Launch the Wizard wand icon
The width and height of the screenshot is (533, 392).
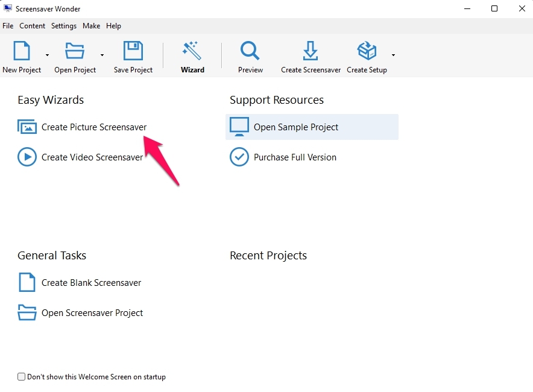[192, 51]
